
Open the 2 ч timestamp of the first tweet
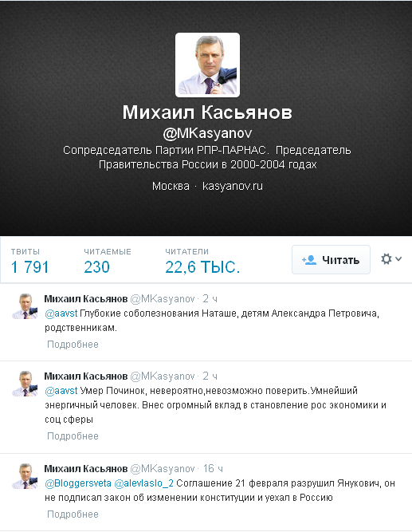coord(210,298)
